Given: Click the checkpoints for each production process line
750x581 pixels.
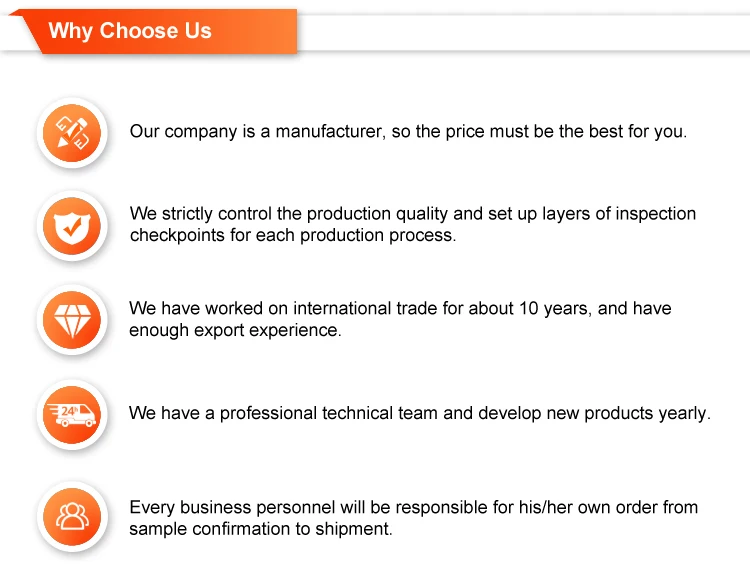Looking at the screenshot, I should 293,235.
